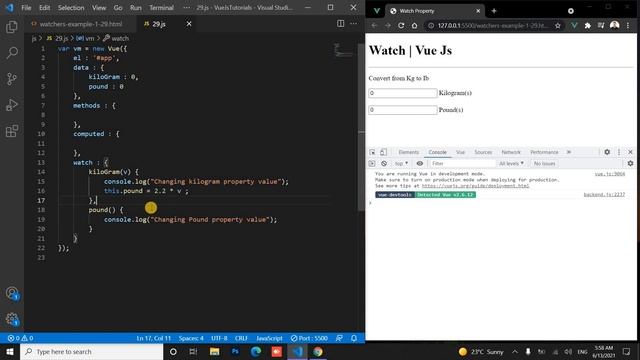Screen dimensions: 640x360
Task: Show console sidebar
Action: [x=372, y=163]
